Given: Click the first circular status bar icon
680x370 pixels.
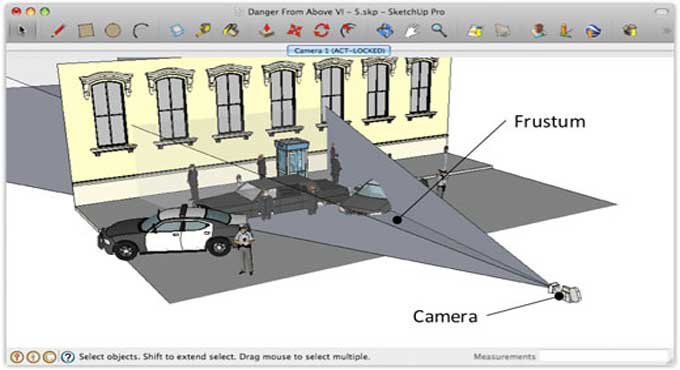Looking at the screenshot, I should [17, 357].
